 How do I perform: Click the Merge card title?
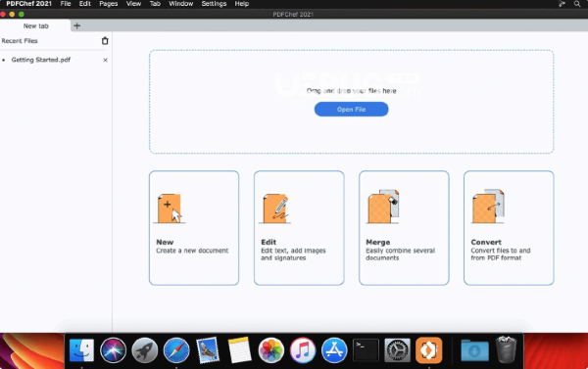tap(378, 242)
